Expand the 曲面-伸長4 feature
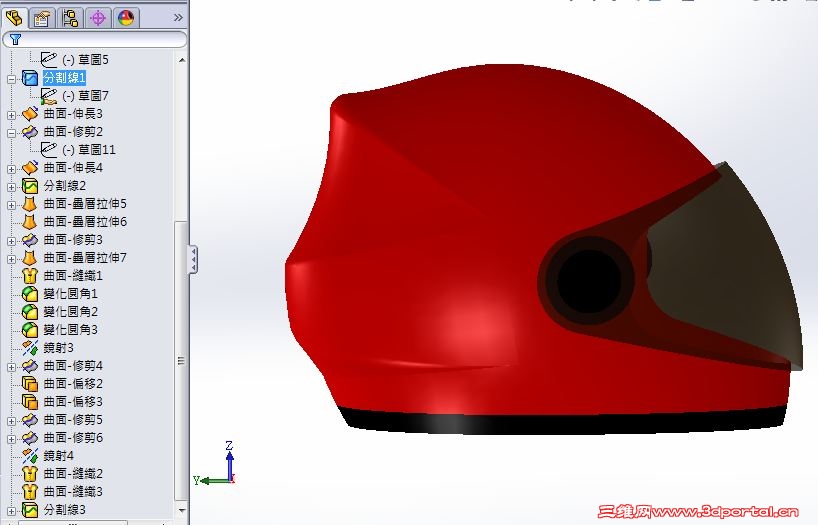 click(x=11, y=169)
